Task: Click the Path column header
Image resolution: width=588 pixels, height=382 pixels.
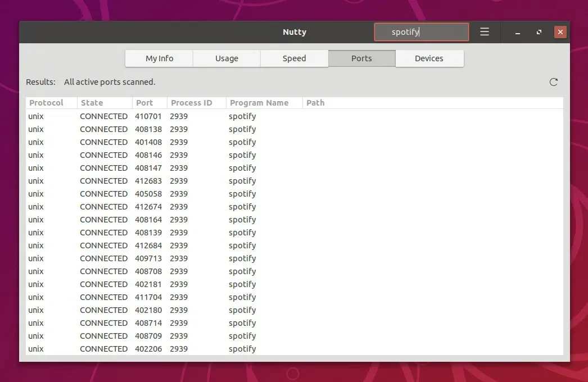Action: pyautogui.click(x=315, y=103)
